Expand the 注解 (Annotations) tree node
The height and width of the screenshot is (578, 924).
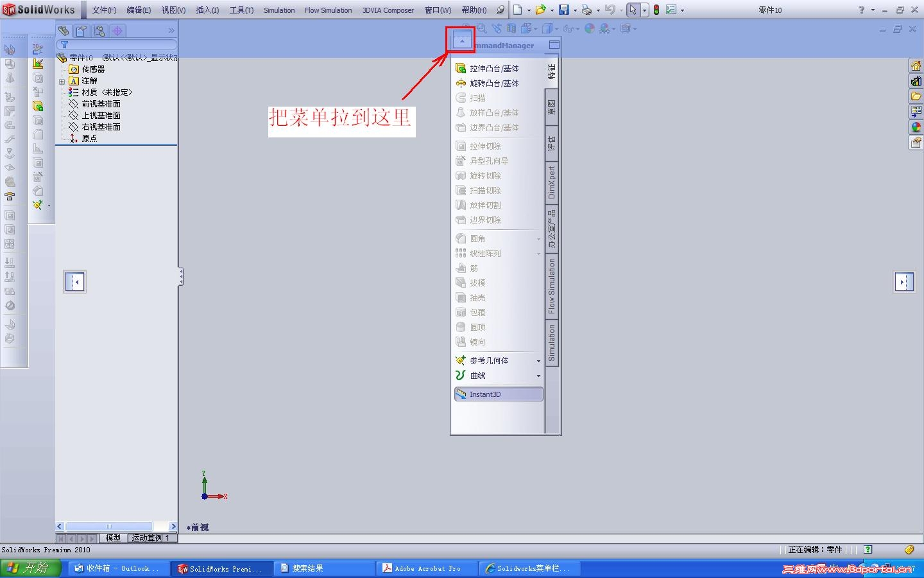pyautogui.click(x=62, y=82)
